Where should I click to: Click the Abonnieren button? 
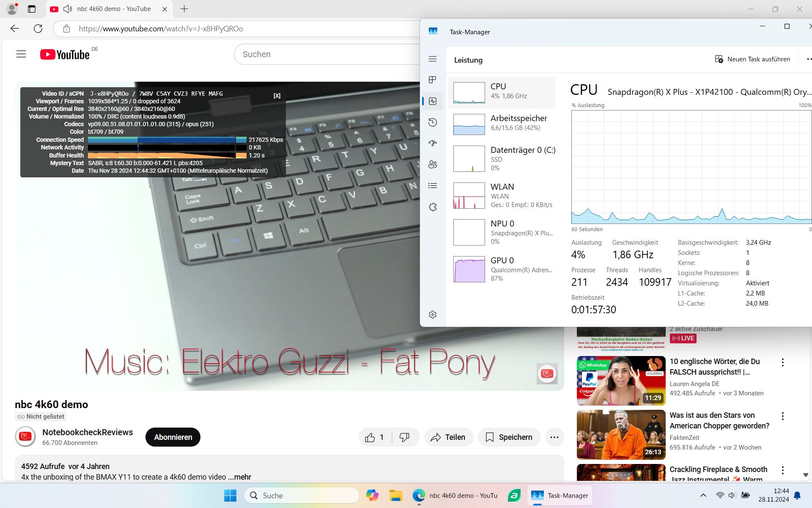coord(173,437)
